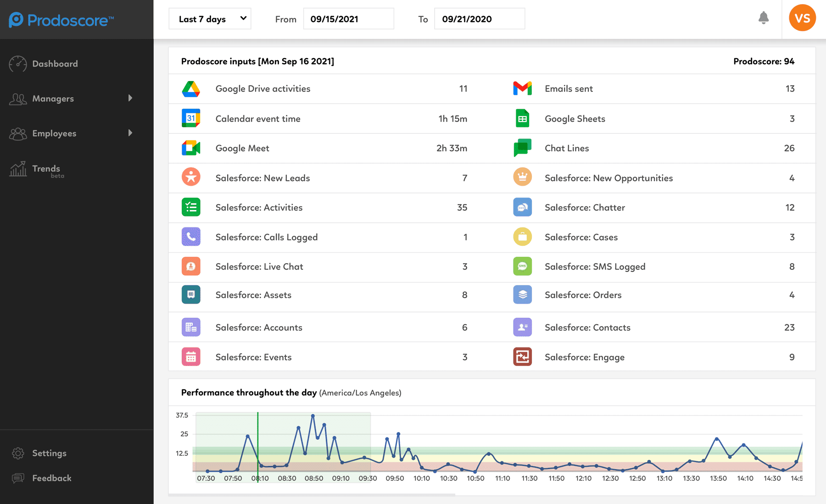Viewport: 826px width, 504px height.
Task: Click the Performance throughout the day heading
Action: tap(249, 393)
